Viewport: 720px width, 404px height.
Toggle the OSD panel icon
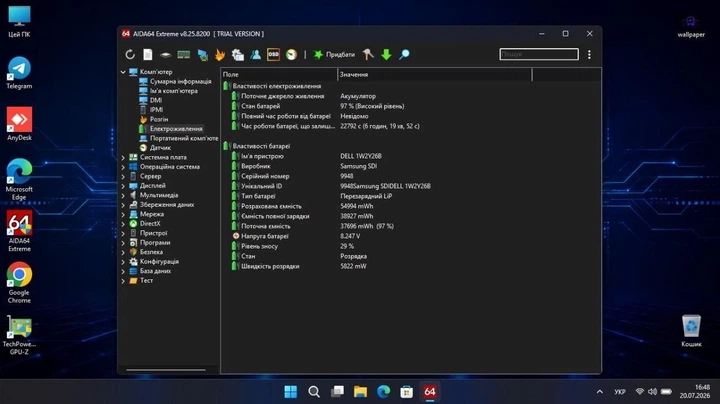coord(273,54)
